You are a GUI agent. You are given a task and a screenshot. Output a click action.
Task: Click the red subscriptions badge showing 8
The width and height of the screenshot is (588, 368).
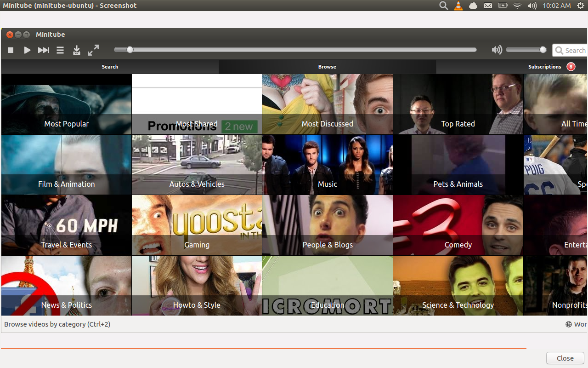click(571, 67)
